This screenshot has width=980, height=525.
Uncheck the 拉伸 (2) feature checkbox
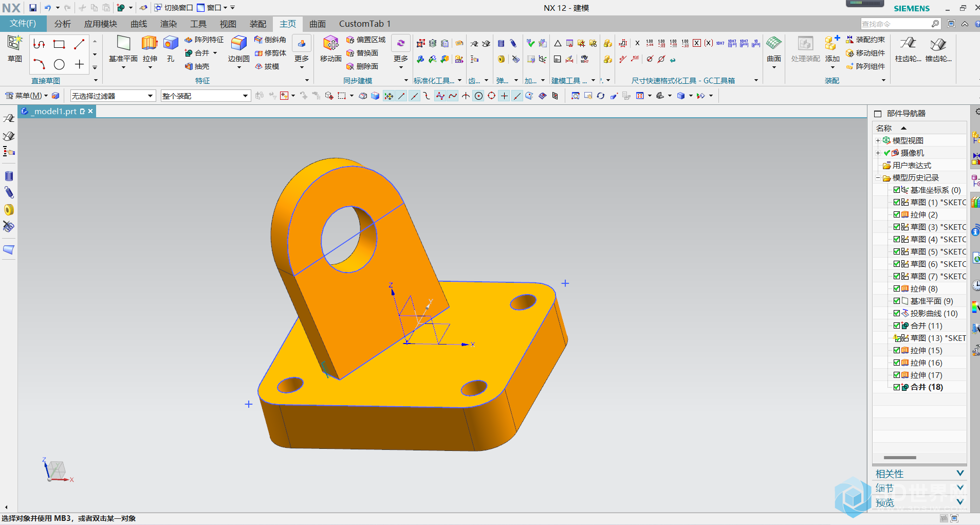coord(897,214)
